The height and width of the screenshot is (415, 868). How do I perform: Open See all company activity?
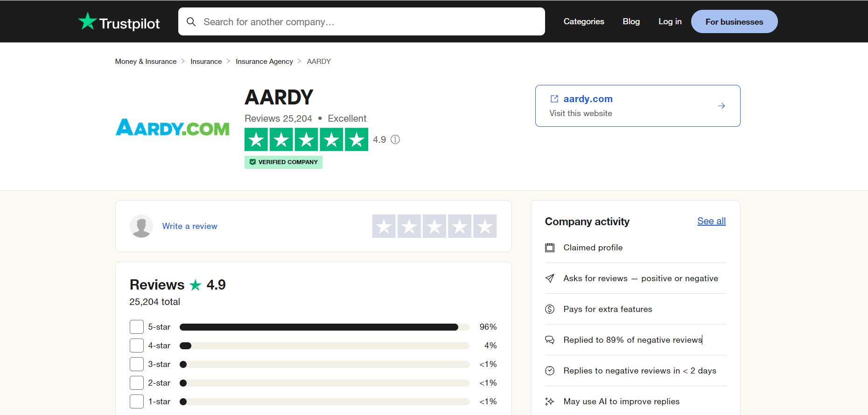pyautogui.click(x=711, y=221)
